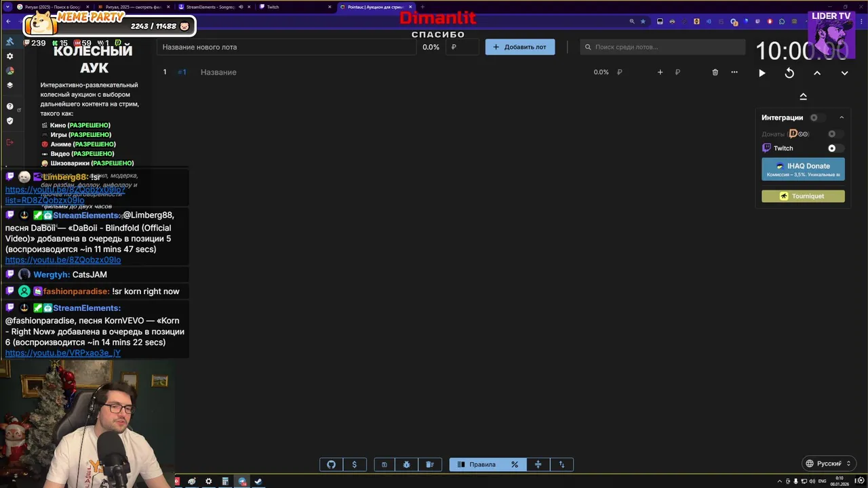Click the bug report icon in bottom toolbar
The image size is (868, 488).
[407, 464]
